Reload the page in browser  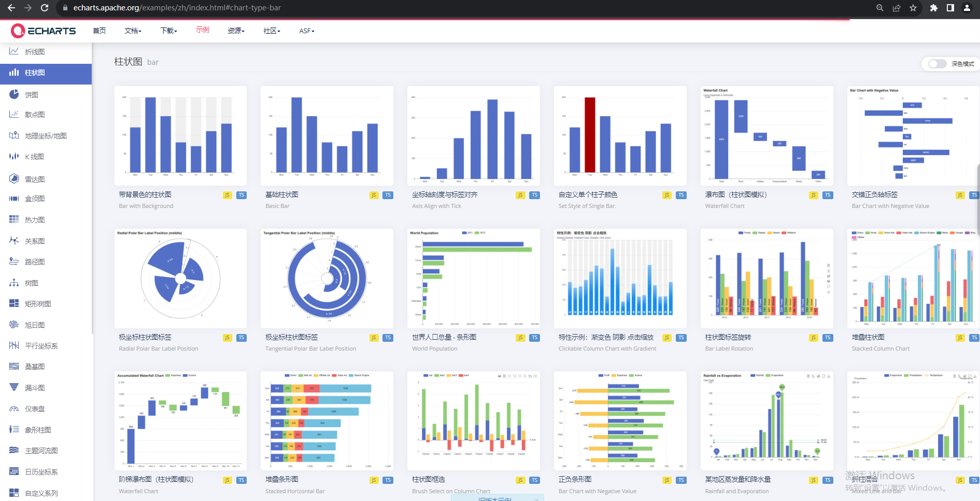(45, 8)
